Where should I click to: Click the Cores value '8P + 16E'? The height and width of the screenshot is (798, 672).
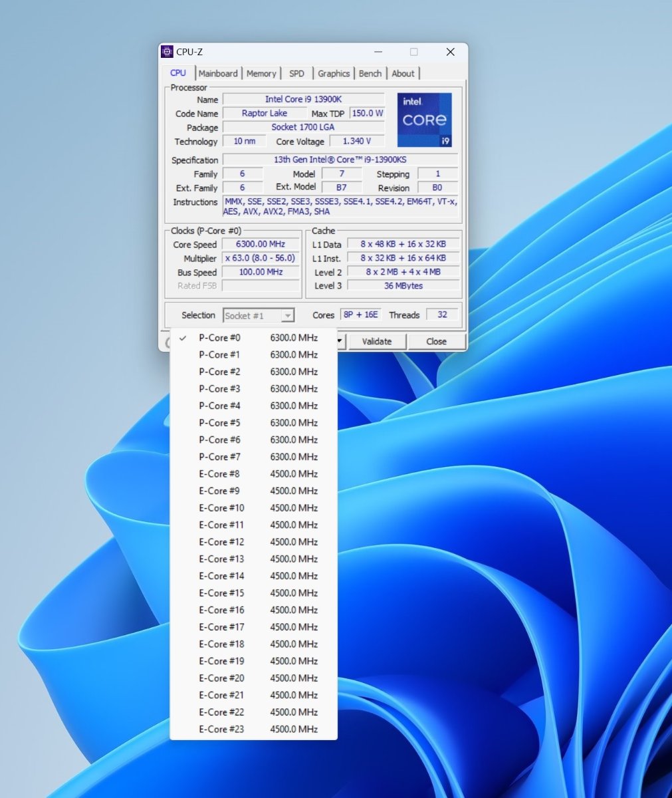[x=360, y=315]
